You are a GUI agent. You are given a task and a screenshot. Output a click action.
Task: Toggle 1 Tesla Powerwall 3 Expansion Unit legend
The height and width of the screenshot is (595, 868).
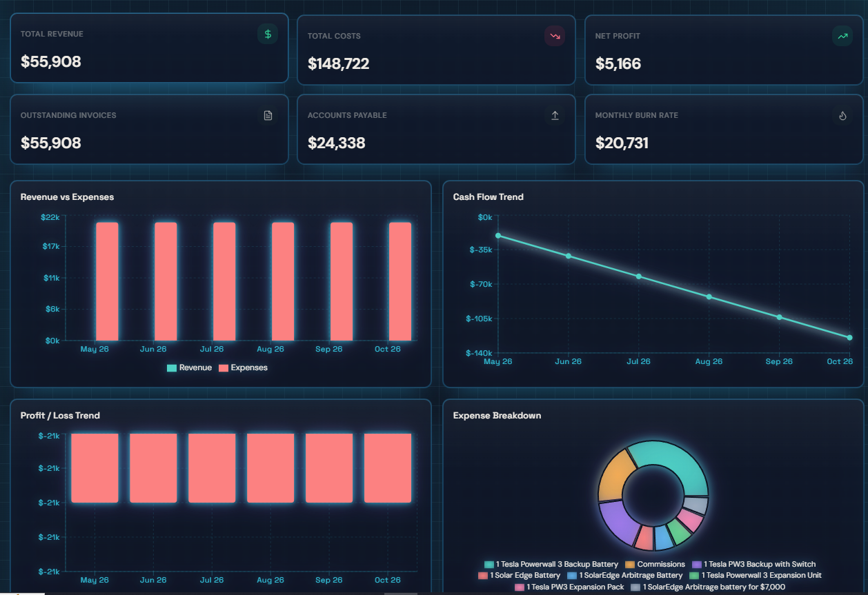[x=755, y=575]
